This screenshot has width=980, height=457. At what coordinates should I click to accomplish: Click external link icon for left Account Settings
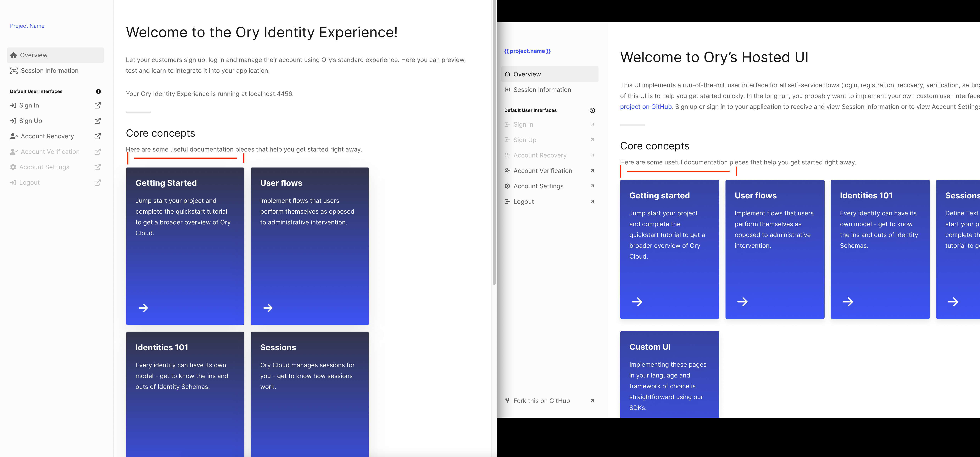[x=98, y=167]
